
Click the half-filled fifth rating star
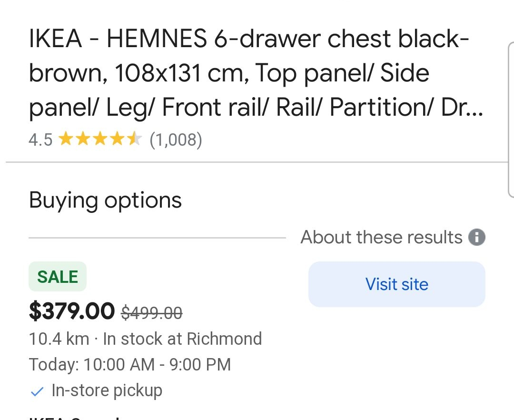click(x=135, y=139)
